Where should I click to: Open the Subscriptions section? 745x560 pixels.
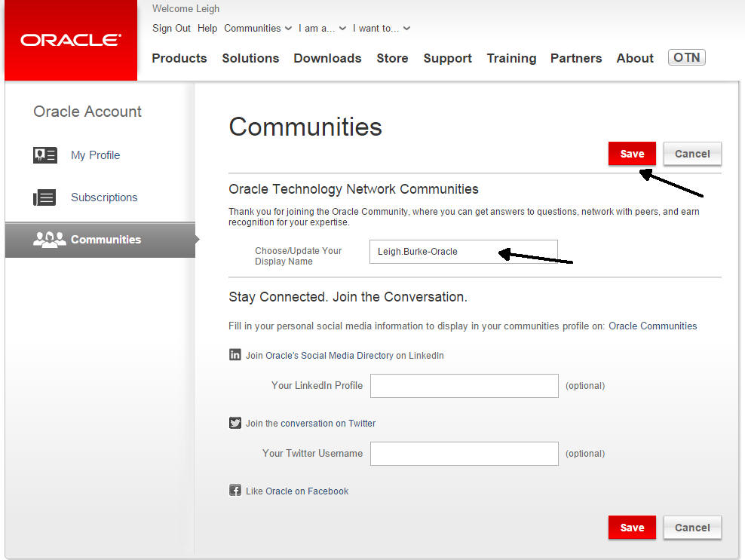click(x=104, y=197)
